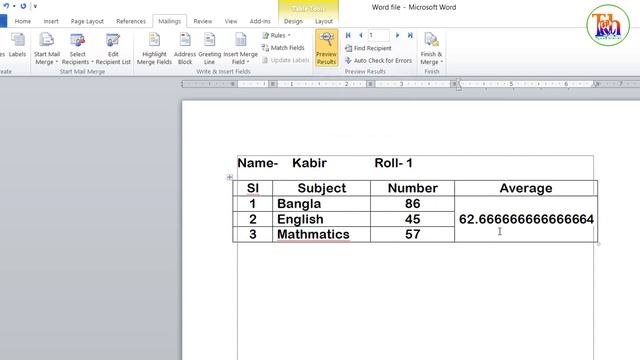Screen dimensions: 640x360
Task: Click the table move handle
Action: 229,177
